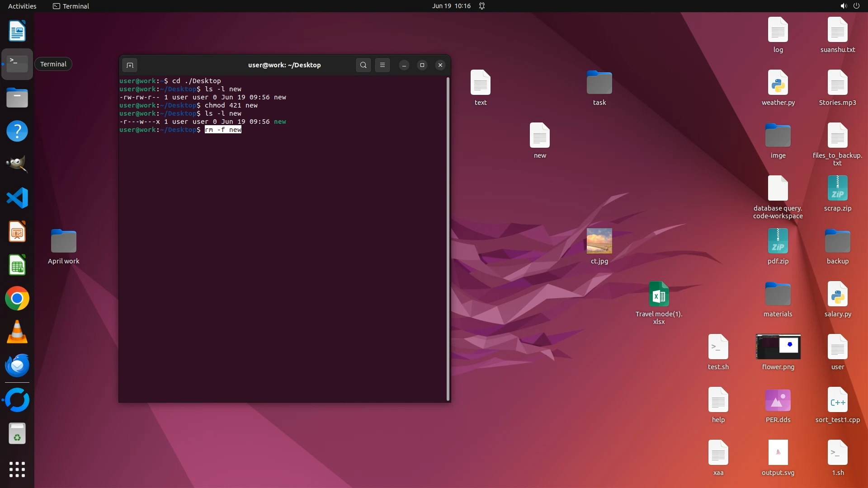
Task: Open the terminal hamburger menu
Action: pyautogui.click(x=382, y=65)
